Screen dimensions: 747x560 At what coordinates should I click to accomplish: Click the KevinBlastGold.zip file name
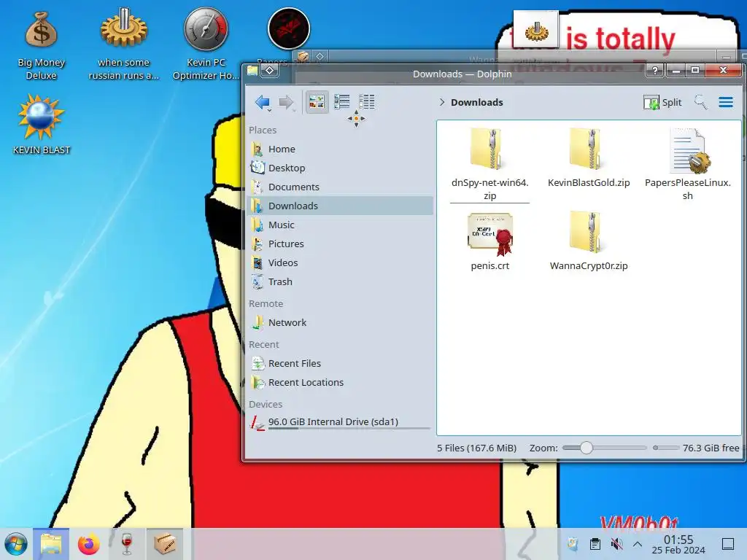click(x=589, y=183)
